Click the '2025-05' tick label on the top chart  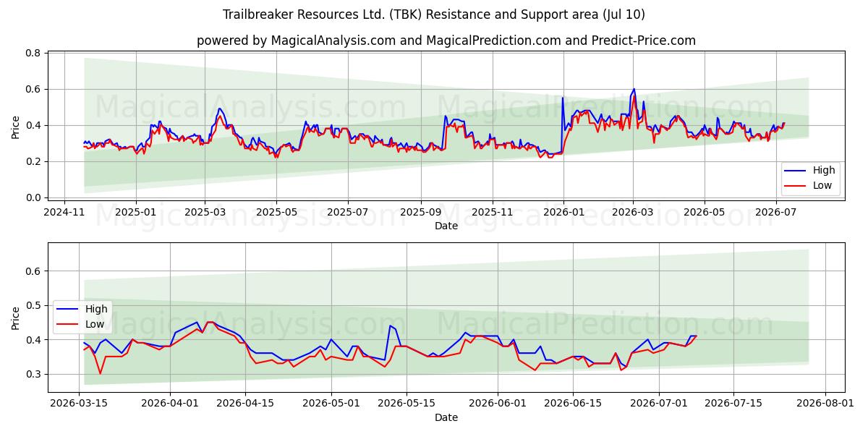click(x=276, y=212)
